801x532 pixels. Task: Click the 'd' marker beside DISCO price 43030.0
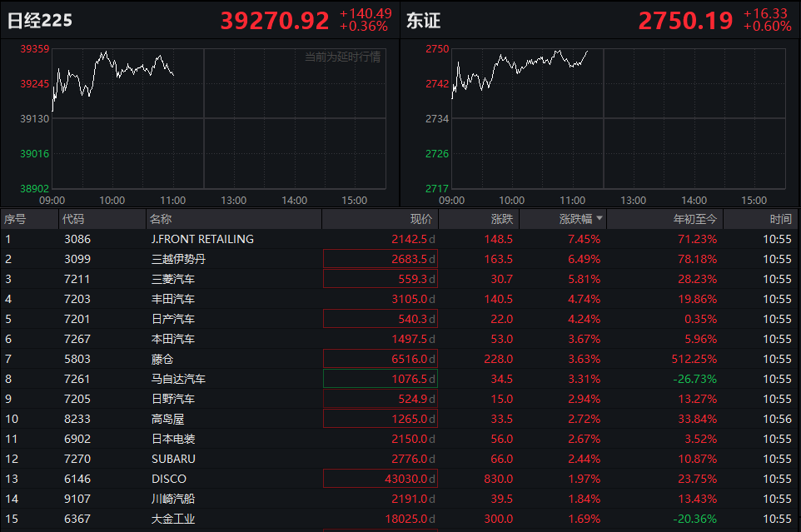pyautogui.click(x=432, y=480)
